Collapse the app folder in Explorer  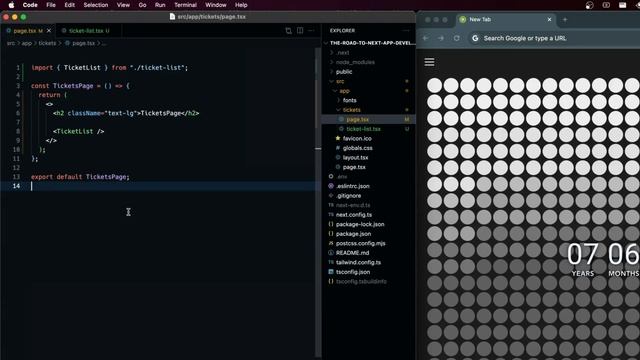369,91
